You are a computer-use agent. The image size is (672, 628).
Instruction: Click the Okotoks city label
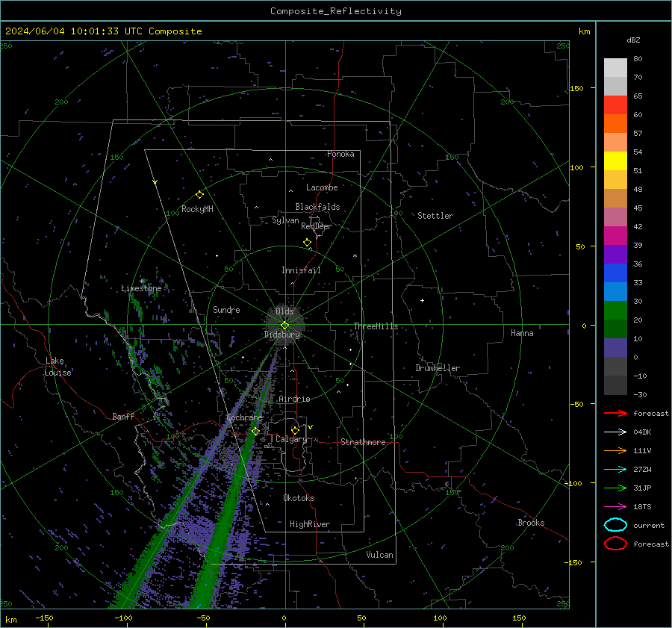click(x=299, y=498)
